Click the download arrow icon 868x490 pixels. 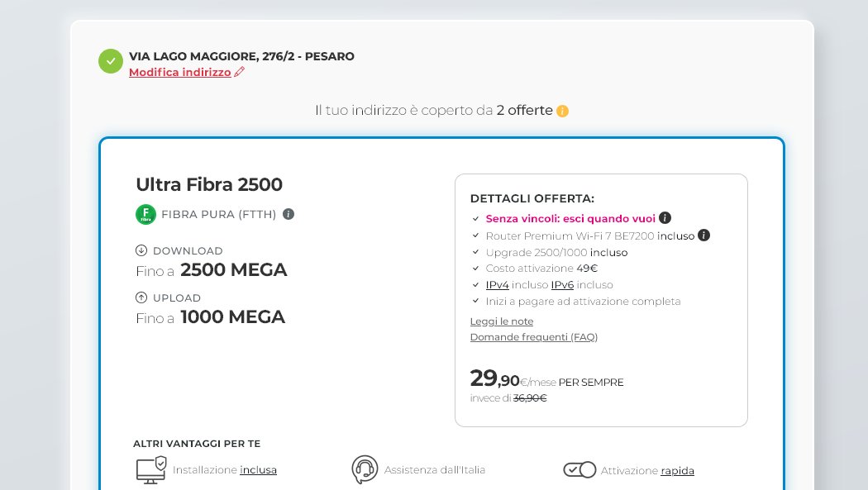tap(141, 250)
